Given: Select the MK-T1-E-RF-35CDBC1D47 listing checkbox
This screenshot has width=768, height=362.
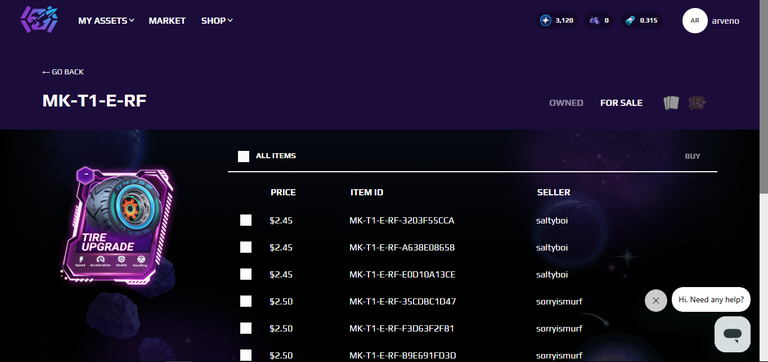Looking at the screenshot, I should coord(246,301).
